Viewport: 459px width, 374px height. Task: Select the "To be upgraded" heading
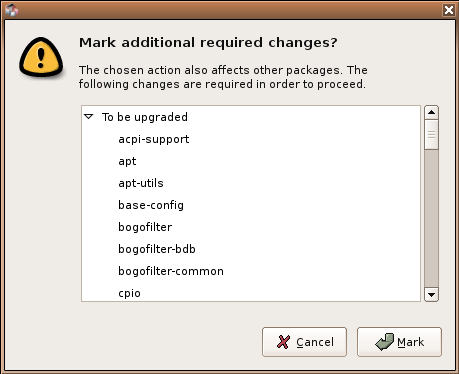point(145,117)
